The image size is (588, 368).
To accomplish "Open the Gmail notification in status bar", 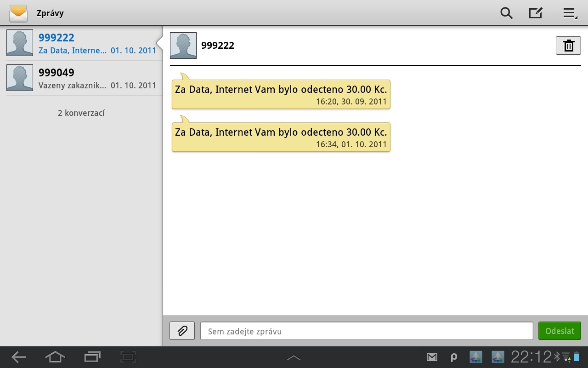I will click(432, 357).
